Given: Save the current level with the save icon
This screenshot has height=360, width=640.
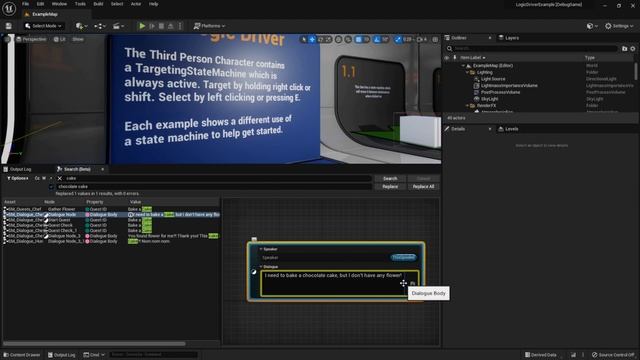Looking at the screenshot, I should click(9, 26).
